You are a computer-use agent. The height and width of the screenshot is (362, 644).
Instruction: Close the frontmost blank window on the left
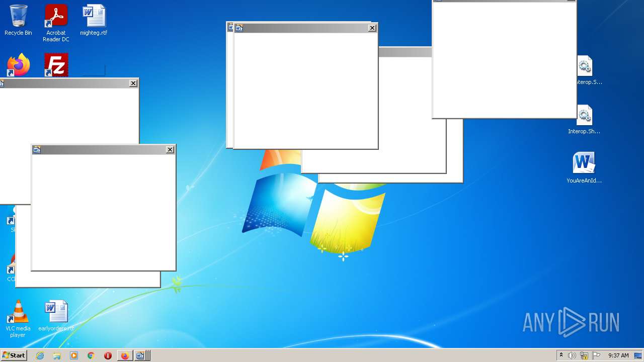coord(170,149)
